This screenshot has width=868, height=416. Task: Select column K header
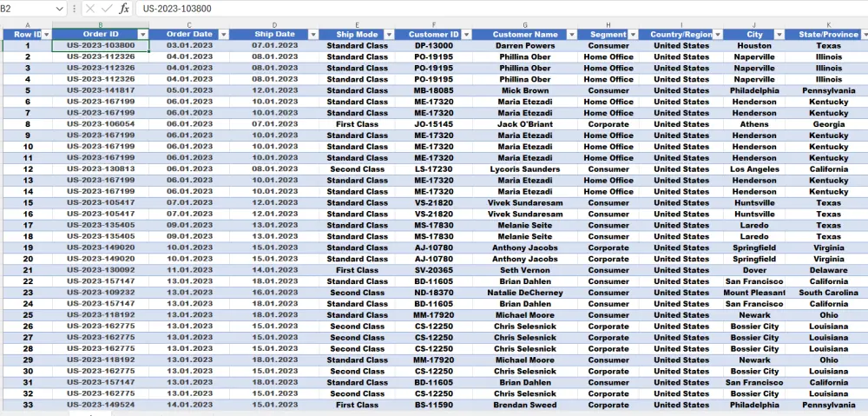tap(828, 25)
